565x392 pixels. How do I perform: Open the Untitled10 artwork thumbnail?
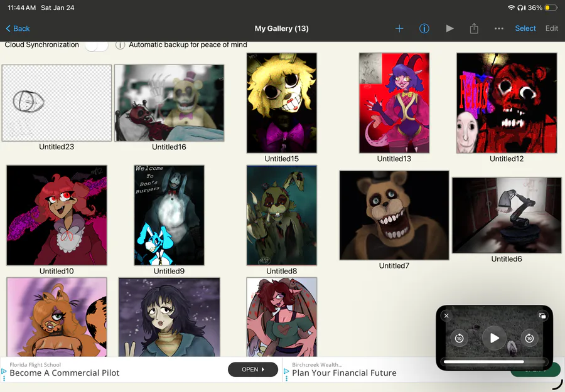tap(56, 215)
